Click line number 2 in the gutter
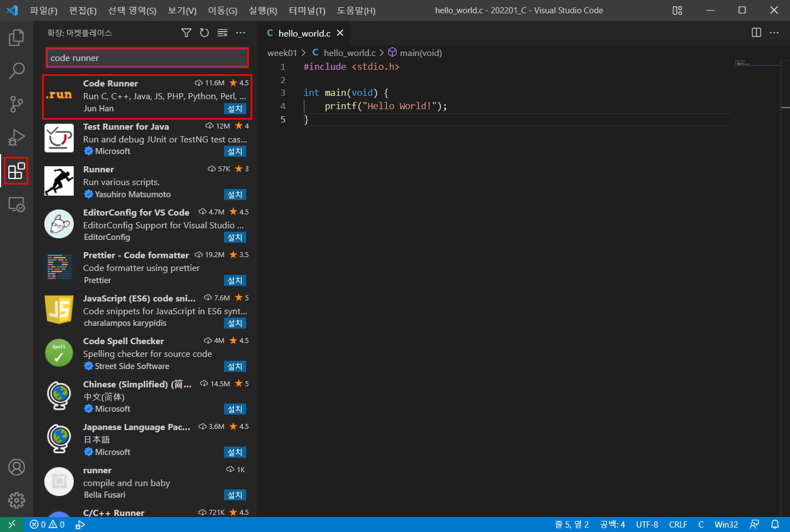Image resolution: width=790 pixels, height=532 pixels. click(x=283, y=80)
